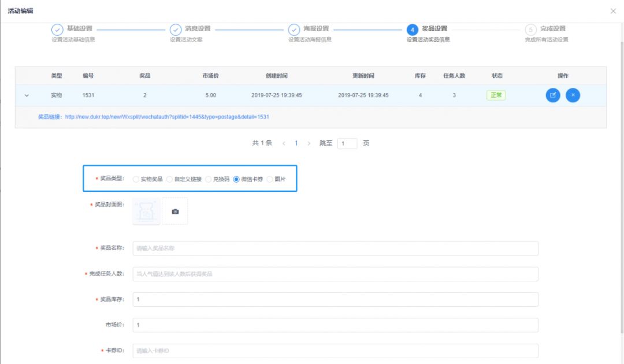Click the existing prize cover thumbnail

[146, 211]
